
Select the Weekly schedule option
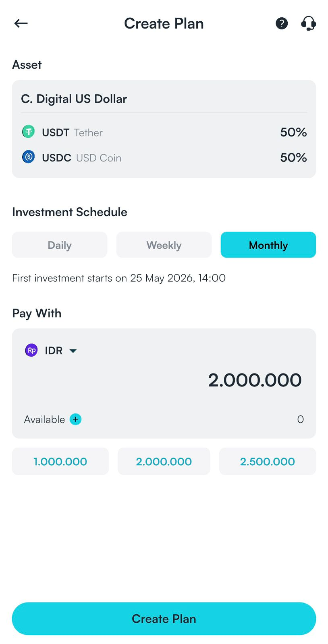pos(164,245)
